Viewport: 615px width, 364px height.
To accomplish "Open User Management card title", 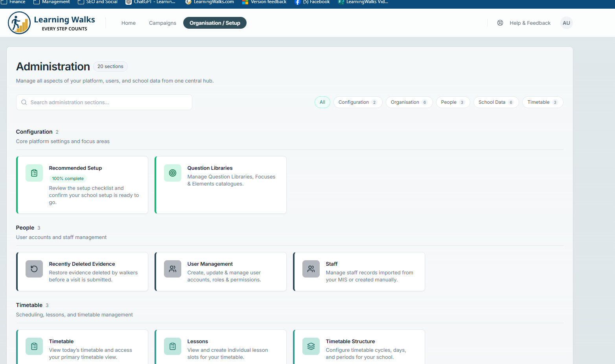I will [210, 264].
